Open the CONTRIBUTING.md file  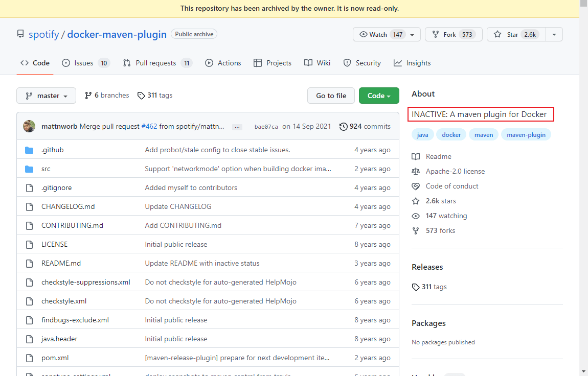tap(73, 225)
